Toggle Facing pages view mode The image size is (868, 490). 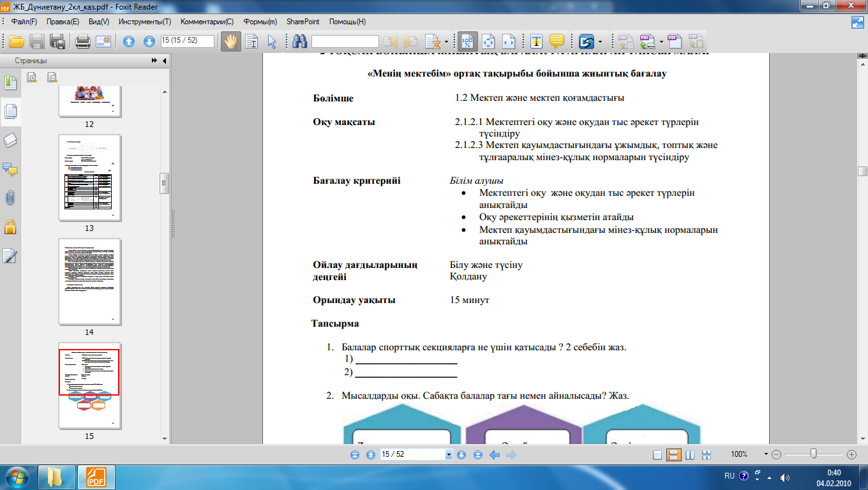[x=689, y=455]
